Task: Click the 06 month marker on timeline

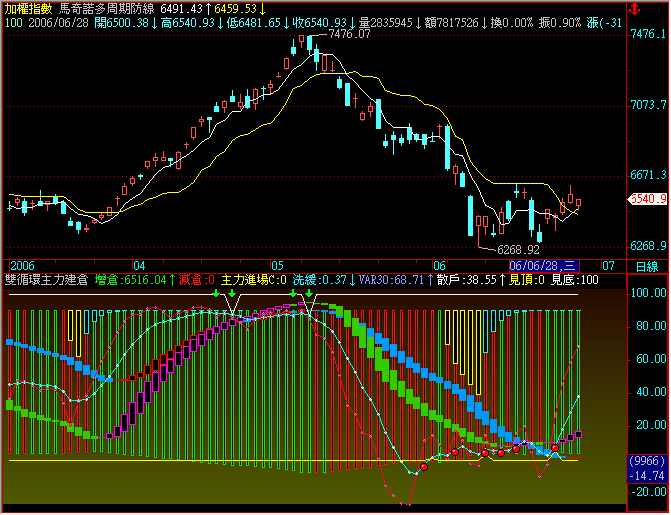Action: pyautogui.click(x=439, y=266)
